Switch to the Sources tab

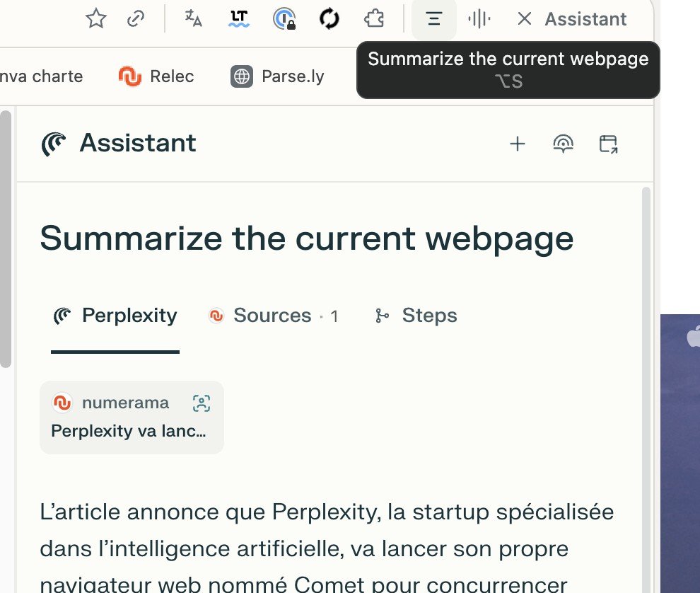(273, 316)
